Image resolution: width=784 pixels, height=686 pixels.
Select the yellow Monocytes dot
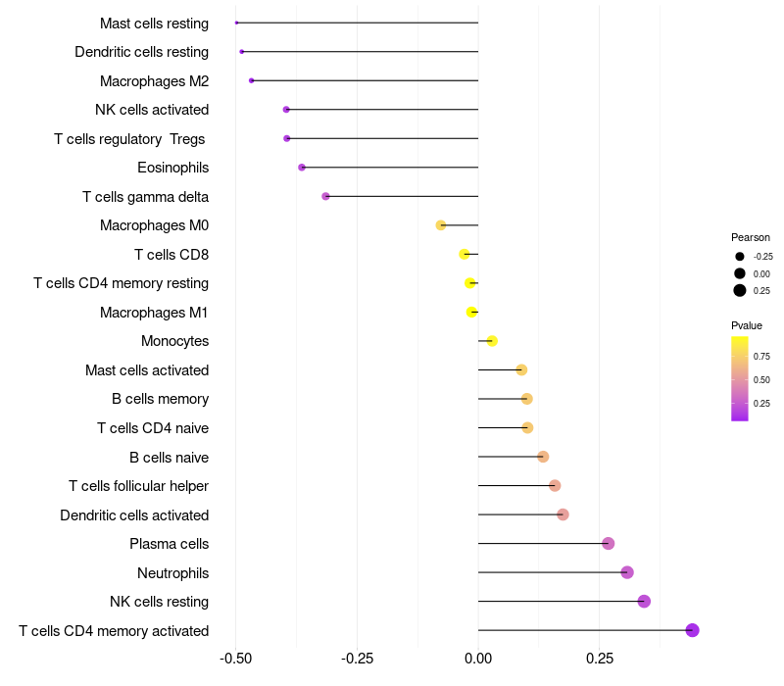tap(492, 341)
